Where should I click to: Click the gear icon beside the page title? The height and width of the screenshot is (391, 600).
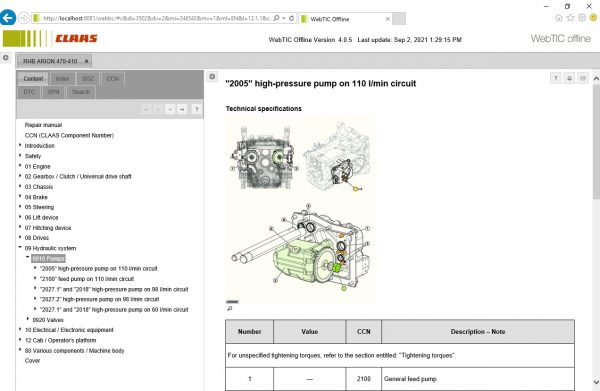pos(212,77)
